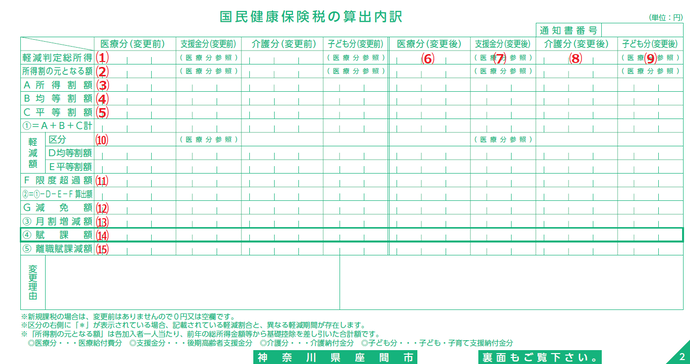The height and width of the screenshot is (364, 690).
Task: Click the footnote starting ※区分の右側に
Action: click(193, 326)
